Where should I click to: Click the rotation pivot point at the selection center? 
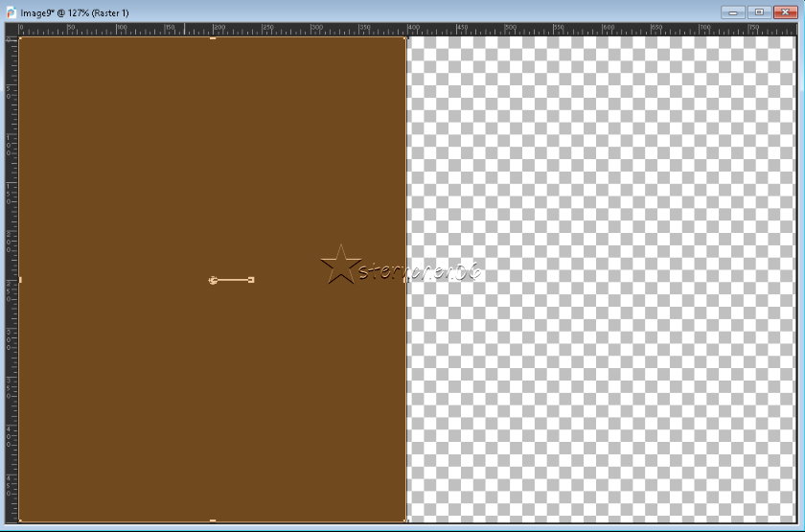tap(213, 280)
